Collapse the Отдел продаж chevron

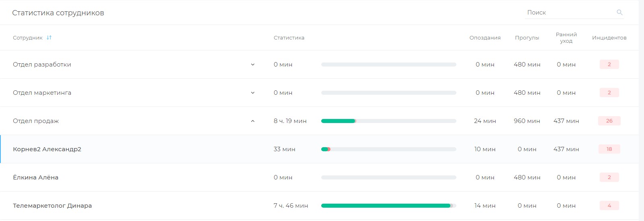[x=253, y=121]
